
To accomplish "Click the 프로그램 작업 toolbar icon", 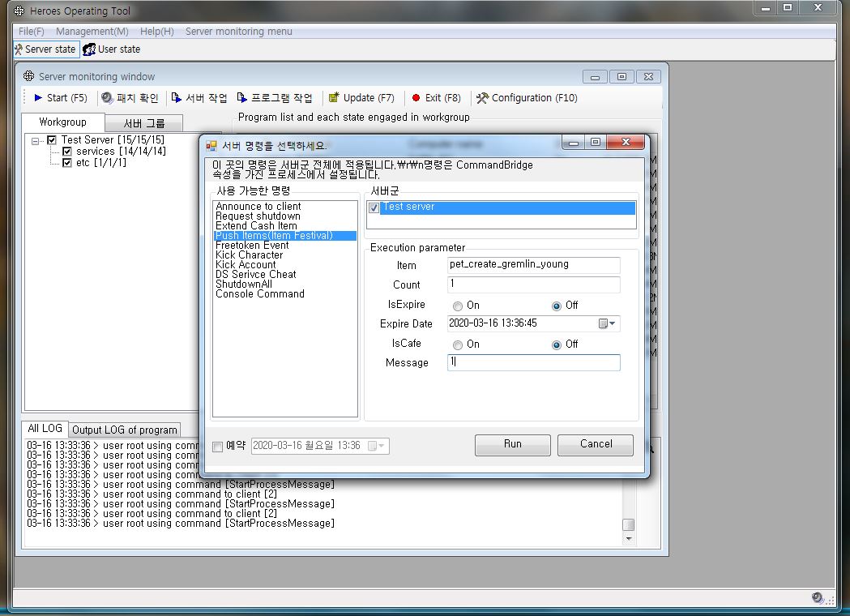I will coord(241,97).
